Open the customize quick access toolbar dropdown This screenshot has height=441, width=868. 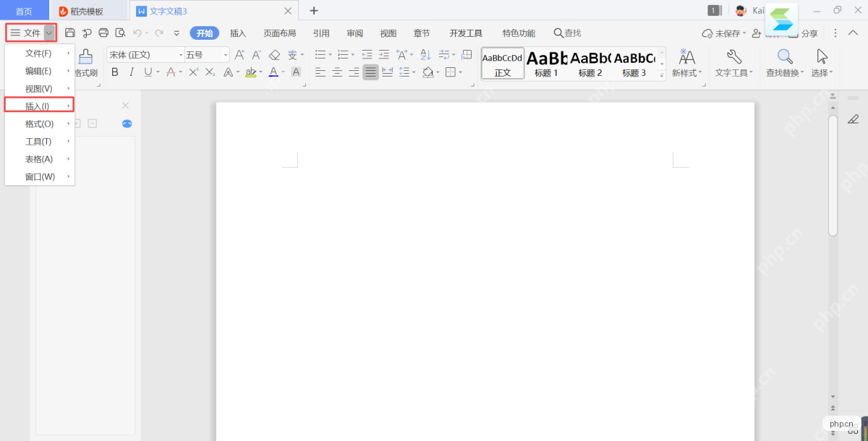point(176,33)
